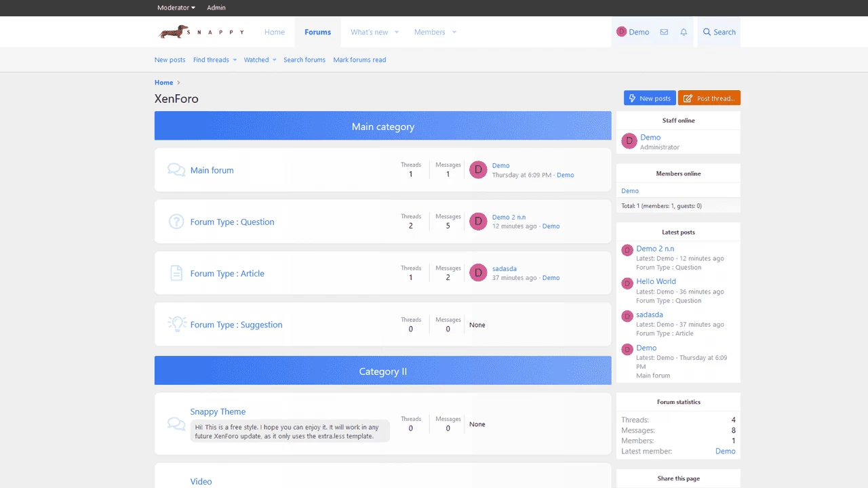Click the Demo author link after 37 minutes ago

(x=551, y=278)
